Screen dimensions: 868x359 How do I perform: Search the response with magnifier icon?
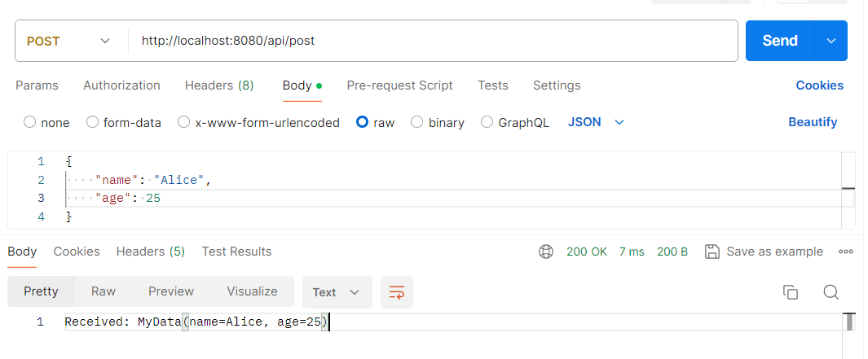coord(831,292)
